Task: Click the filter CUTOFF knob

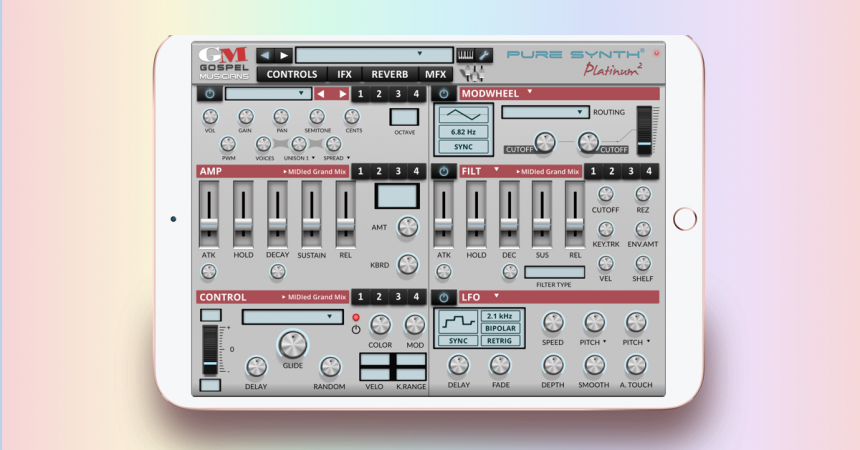Action: (x=605, y=194)
